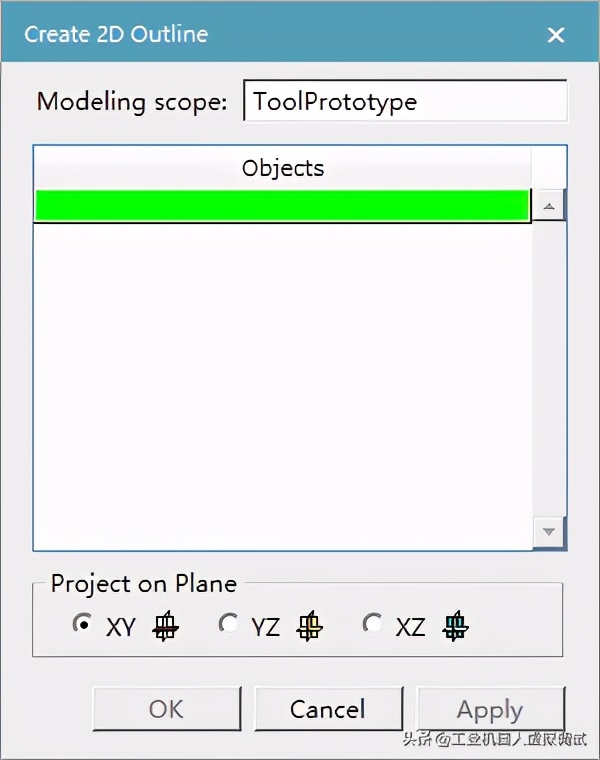Click the XZ plane projection icon
The image size is (600, 760).
coord(457,627)
